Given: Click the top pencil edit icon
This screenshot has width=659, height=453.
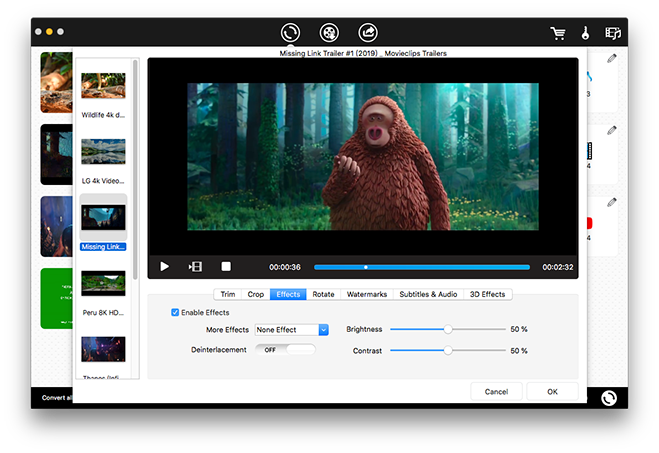Looking at the screenshot, I should (x=612, y=58).
